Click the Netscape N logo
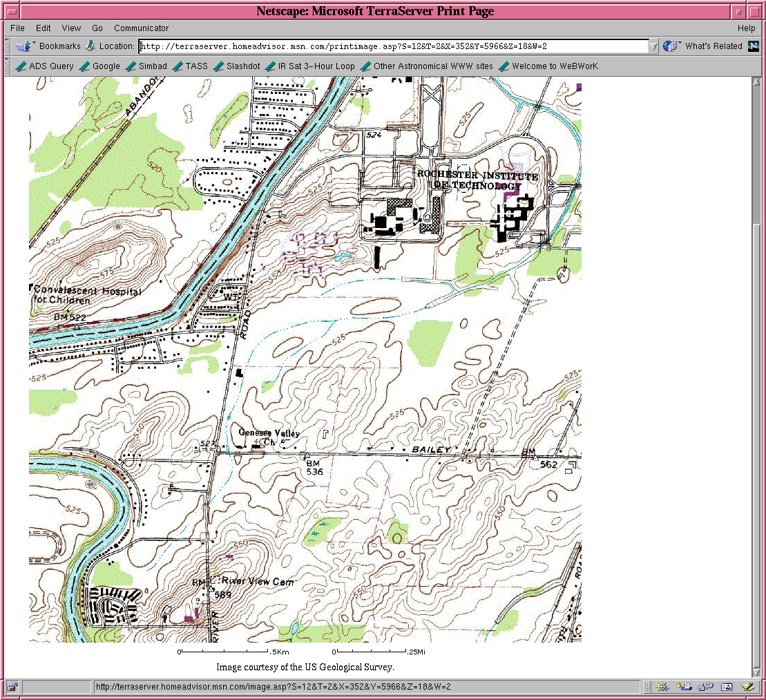Viewport: 766px width, 700px height. pyautogui.click(x=753, y=46)
